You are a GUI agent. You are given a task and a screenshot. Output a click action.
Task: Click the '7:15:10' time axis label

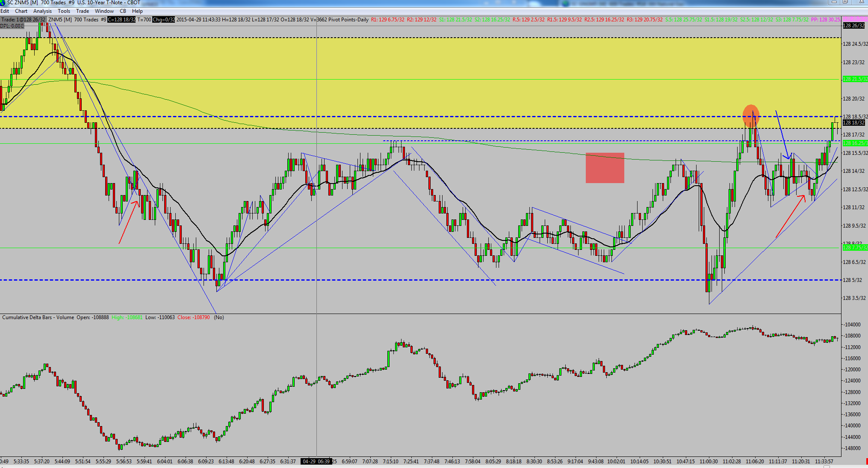coord(390,462)
